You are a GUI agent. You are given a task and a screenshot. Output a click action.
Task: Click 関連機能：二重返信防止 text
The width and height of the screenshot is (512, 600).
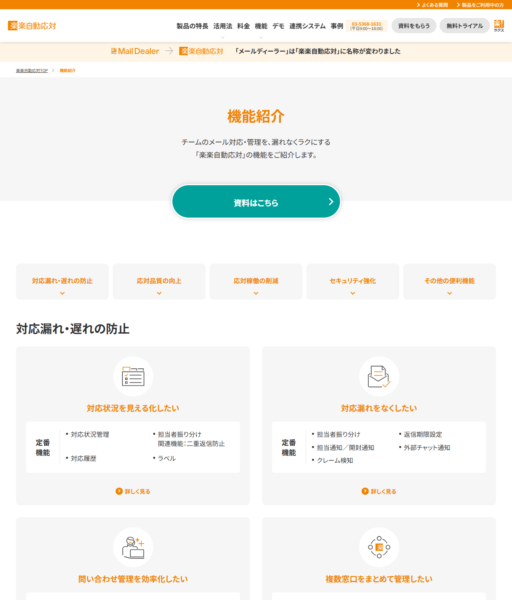191,444
